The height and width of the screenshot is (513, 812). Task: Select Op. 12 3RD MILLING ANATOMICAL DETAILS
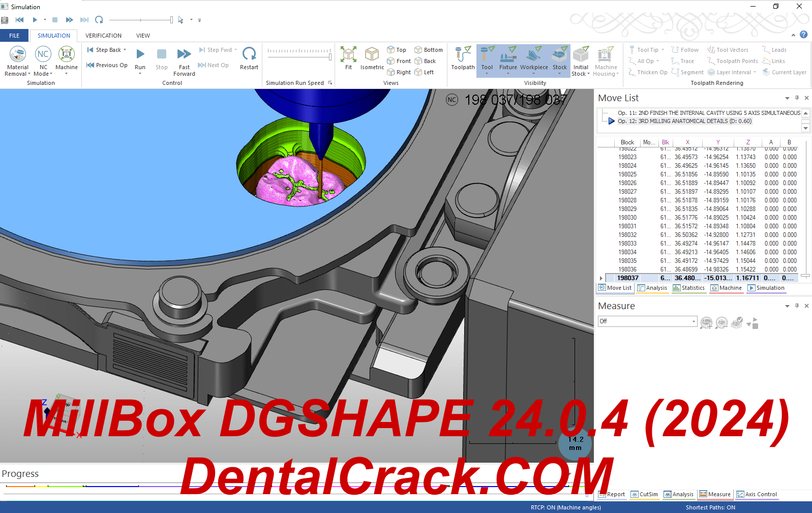point(684,121)
